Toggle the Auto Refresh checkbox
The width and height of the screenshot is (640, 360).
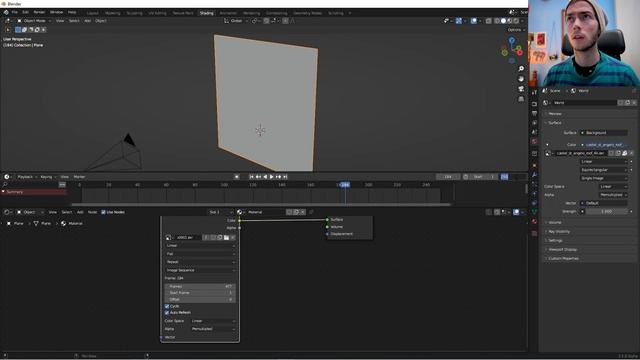click(x=167, y=313)
